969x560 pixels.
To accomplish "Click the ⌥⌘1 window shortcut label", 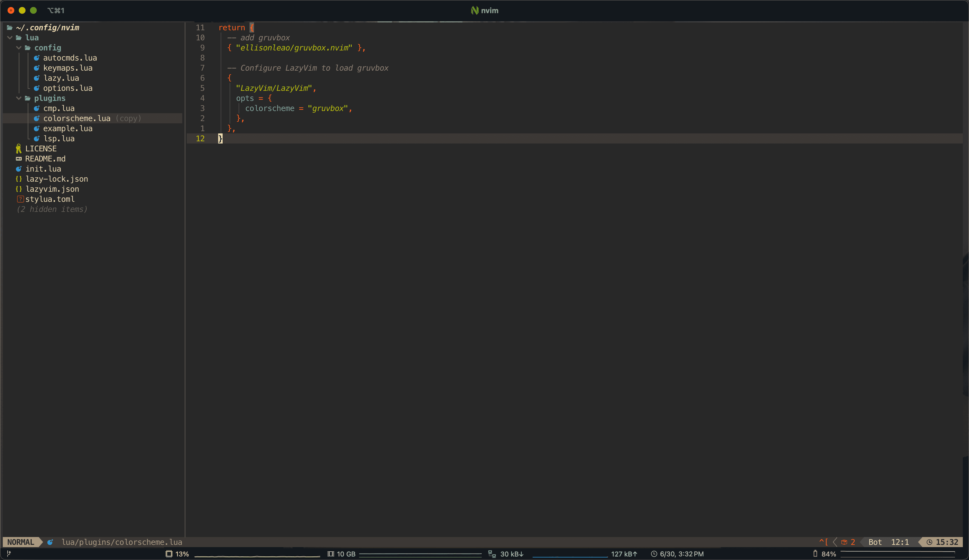I will coord(56,10).
